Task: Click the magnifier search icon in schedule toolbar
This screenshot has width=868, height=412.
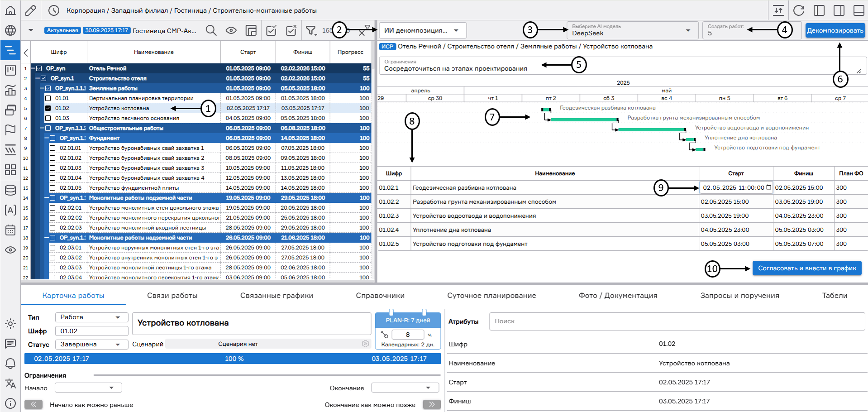Action: 211,30
